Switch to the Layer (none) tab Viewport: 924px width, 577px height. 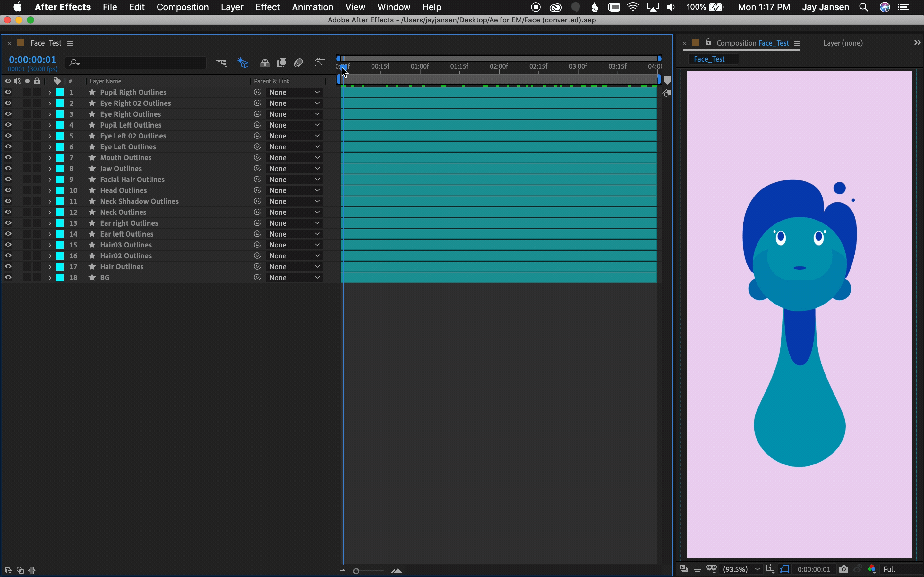coord(843,43)
